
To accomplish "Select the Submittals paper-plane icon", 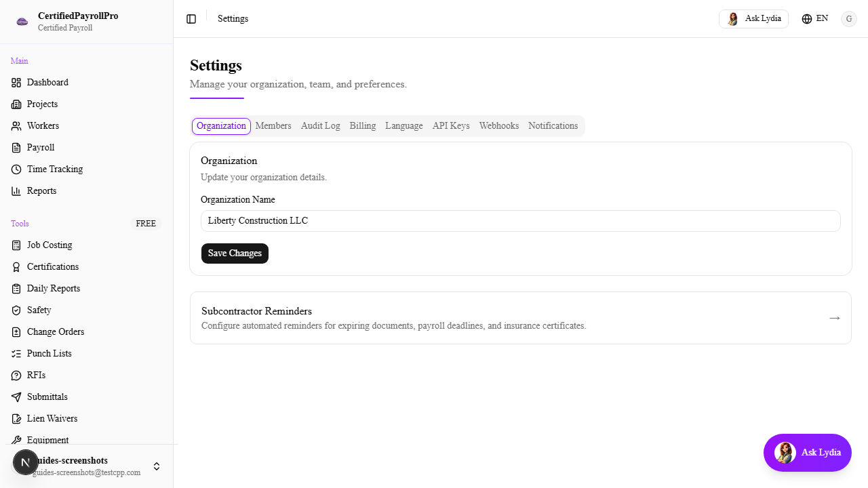I will pyautogui.click(x=16, y=396).
